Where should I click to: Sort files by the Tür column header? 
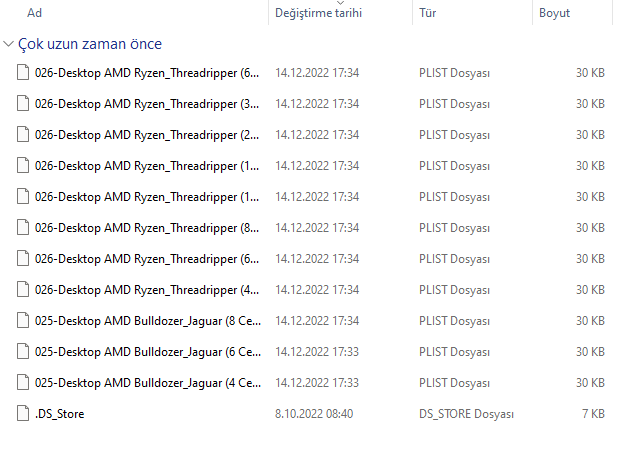(x=427, y=13)
